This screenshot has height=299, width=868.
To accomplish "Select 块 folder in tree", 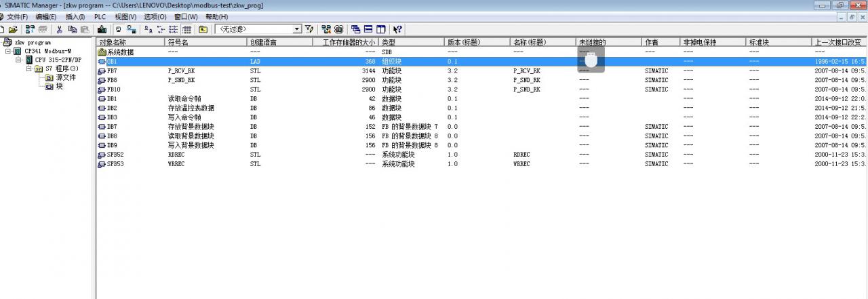I will pos(60,86).
